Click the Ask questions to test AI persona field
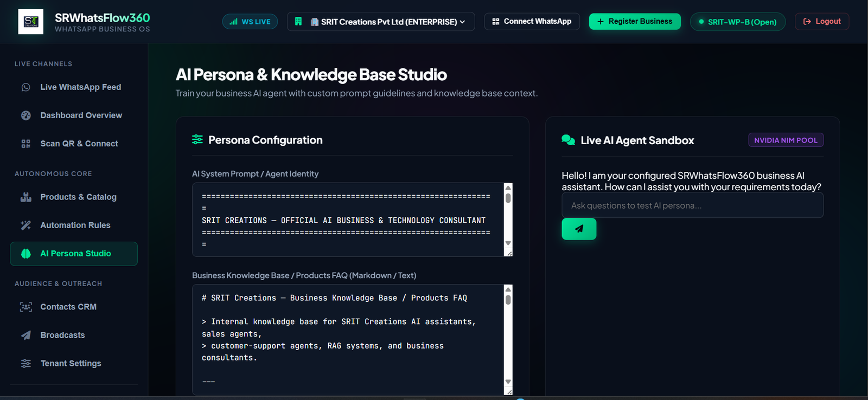Image resolution: width=868 pixels, height=400 pixels. point(692,205)
